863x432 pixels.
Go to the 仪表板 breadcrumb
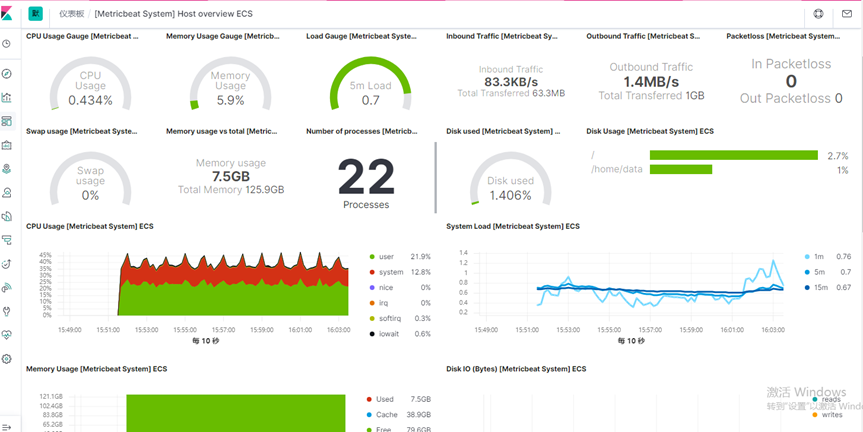[70, 14]
